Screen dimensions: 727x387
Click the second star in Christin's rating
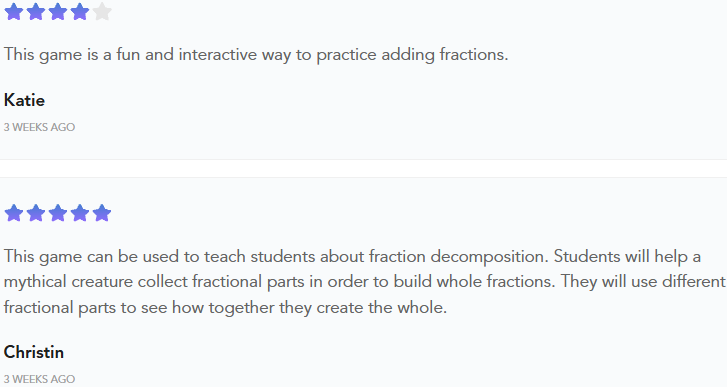coord(36,213)
